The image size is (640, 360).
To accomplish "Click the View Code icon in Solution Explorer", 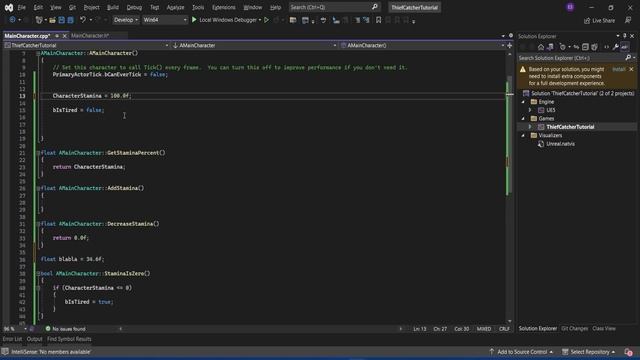I will pos(607,47).
